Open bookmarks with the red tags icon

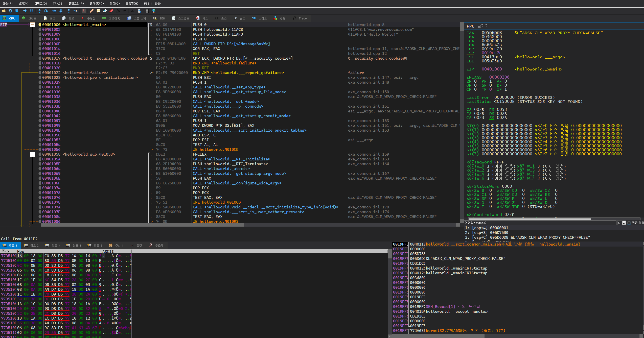(111, 11)
